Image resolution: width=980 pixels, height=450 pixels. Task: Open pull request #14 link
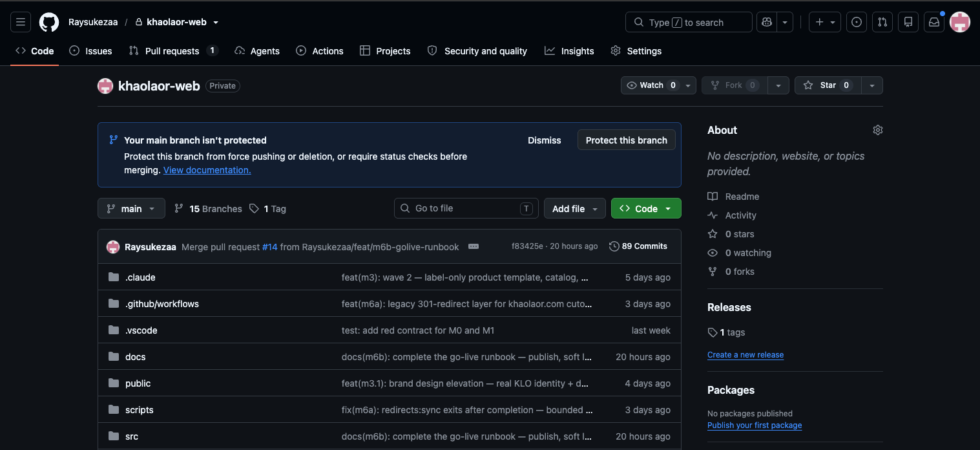[270, 246]
